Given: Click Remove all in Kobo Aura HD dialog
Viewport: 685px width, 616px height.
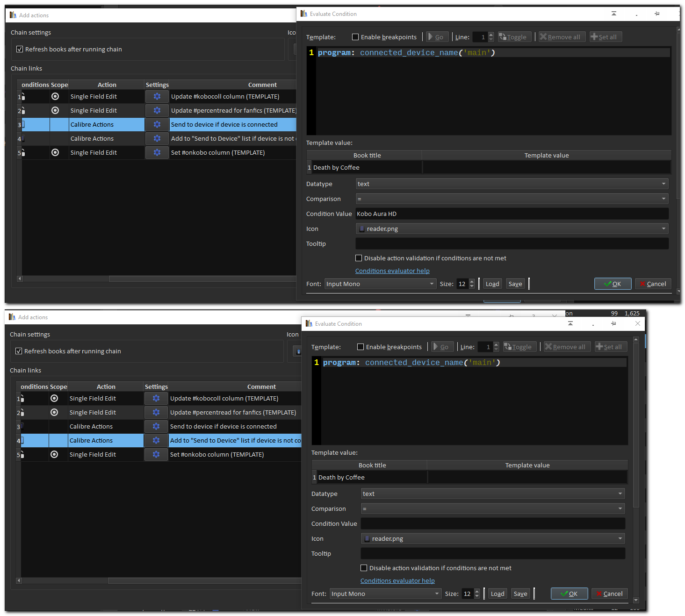Looking at the screenshot, I should (562, 37).
